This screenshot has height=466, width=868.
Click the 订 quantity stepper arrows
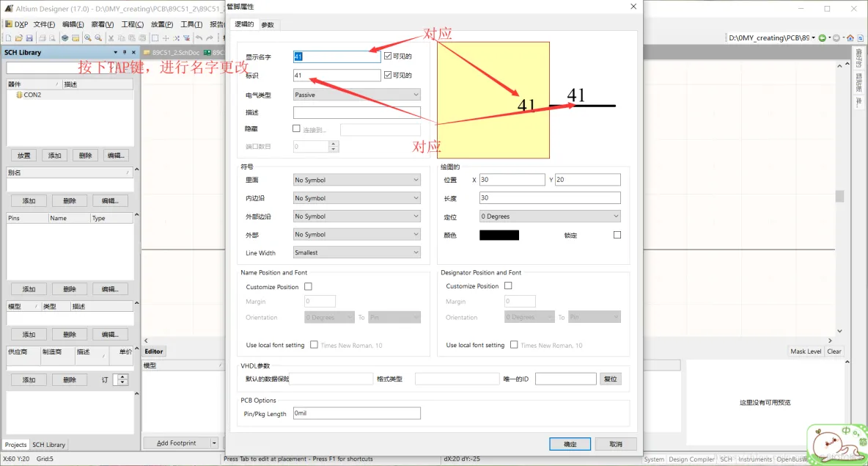[122, 379]
